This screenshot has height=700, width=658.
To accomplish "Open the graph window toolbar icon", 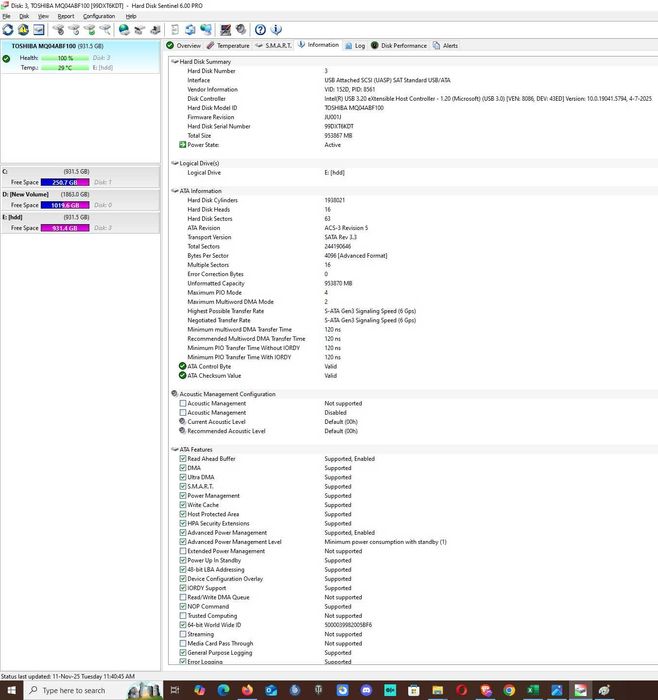I will (39, 30).
